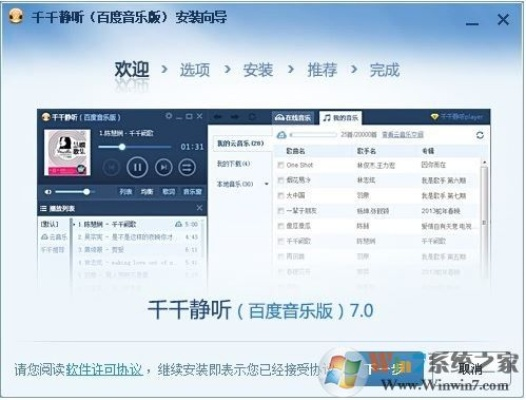
Task: Click the album cover art in preview
Action: coord(67,152)
